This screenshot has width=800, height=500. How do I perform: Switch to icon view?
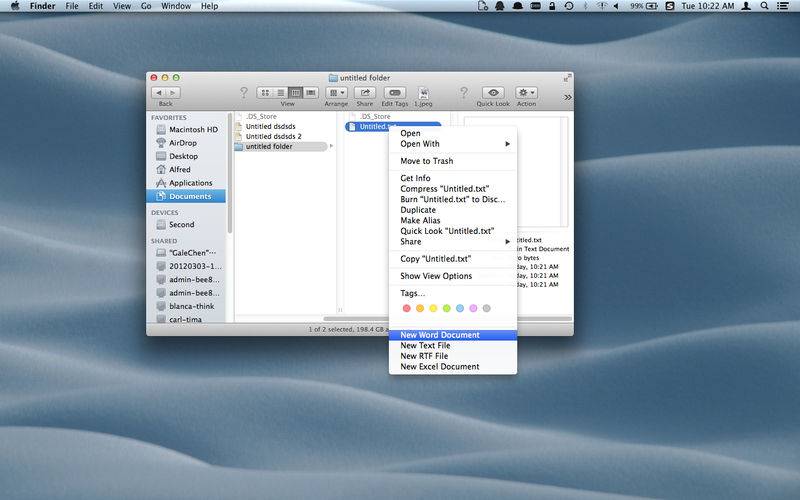265,93
